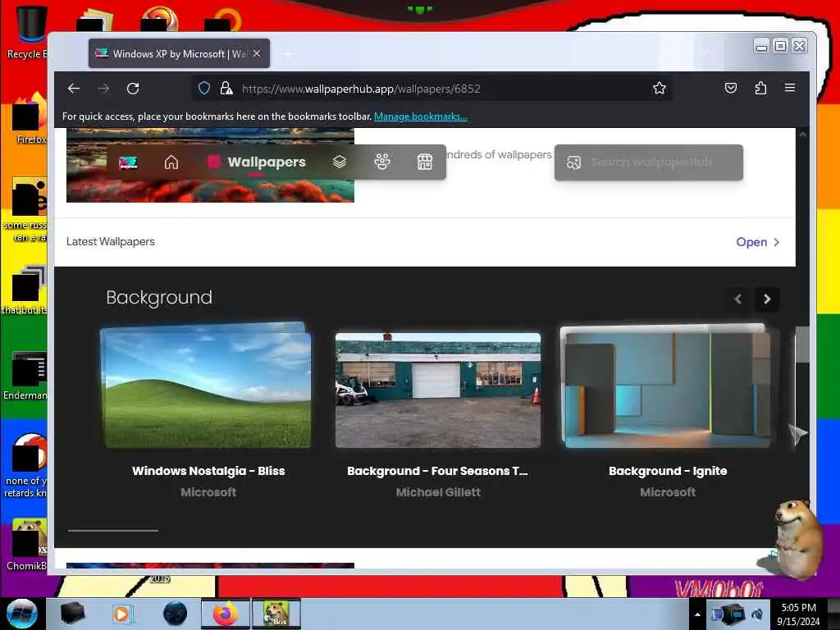Click the browser address bar URL
The width and height of the screenshot is (840, 630).
tap(361, 89)
